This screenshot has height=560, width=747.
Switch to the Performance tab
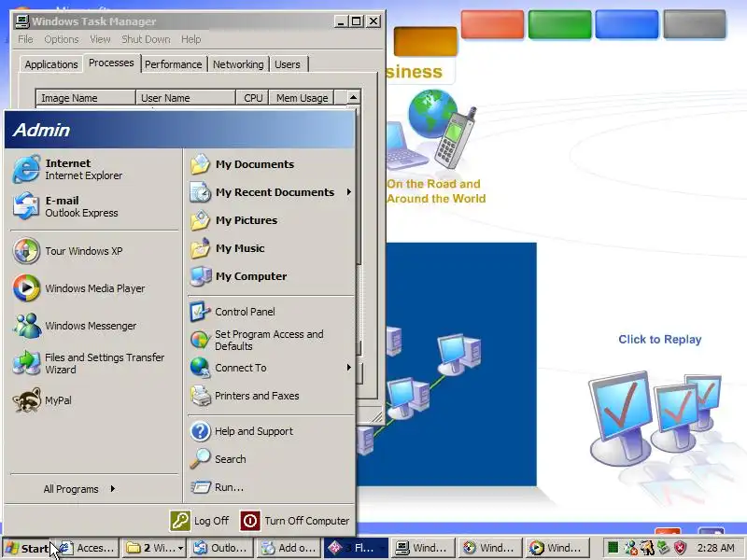tap(174, 64)
